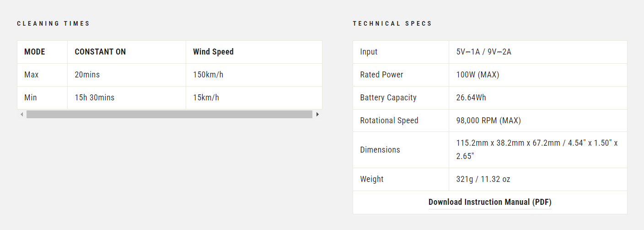This screenshot has height=230, width=644.
Task: Click the 150km/h wind speed value
Action: pos(208,75)
